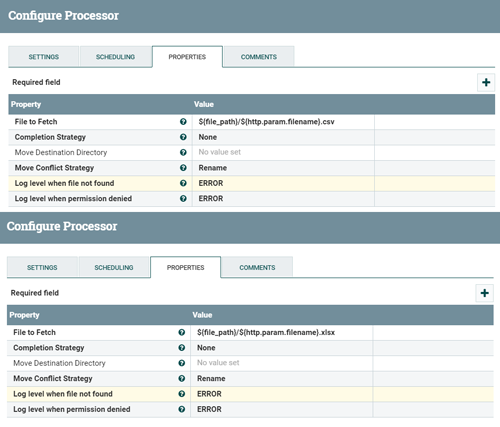
Task: Switch to the Settings tab in top processor
Action: (x=44, y=57)
